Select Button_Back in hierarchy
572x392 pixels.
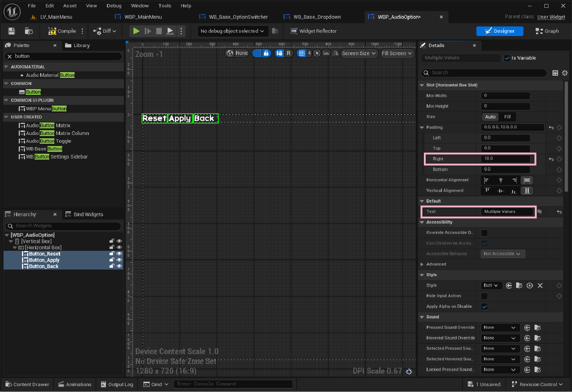[44, 266]
